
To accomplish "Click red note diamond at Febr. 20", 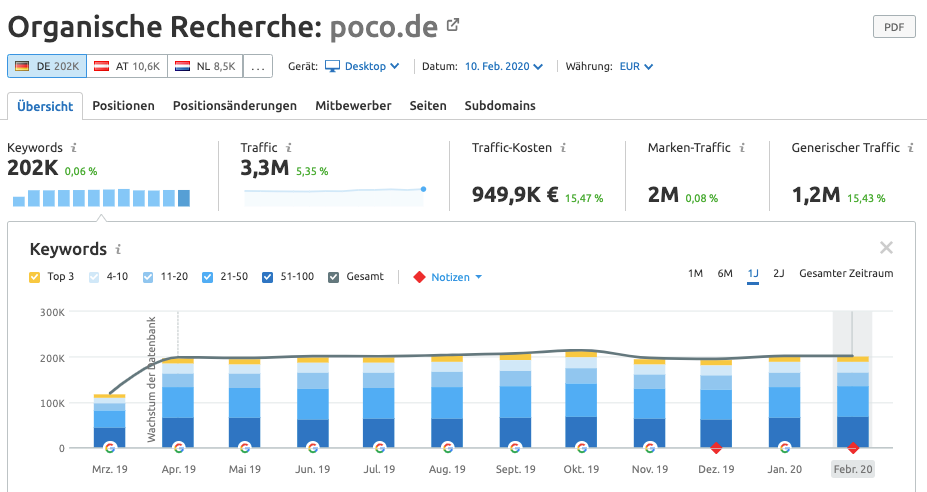I will tap(853, 448).
